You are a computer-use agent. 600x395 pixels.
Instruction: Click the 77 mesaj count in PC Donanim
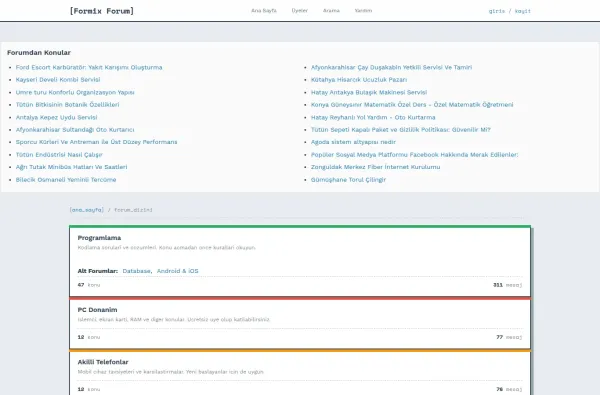509,337
